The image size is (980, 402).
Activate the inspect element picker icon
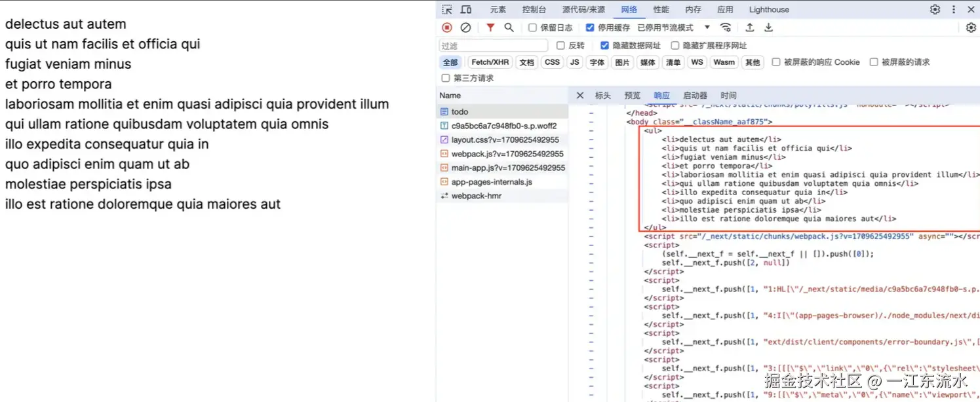click(x=447, y=9)
